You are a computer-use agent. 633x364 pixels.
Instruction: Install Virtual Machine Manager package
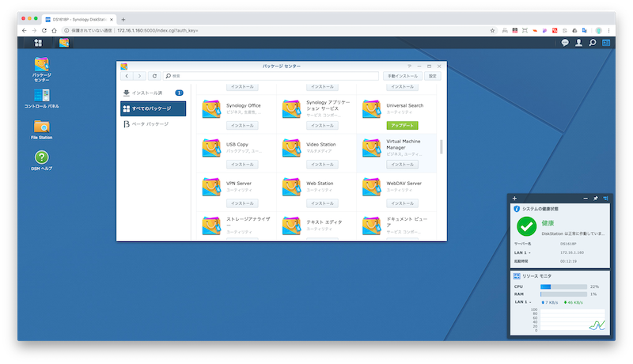pos(402,165)
